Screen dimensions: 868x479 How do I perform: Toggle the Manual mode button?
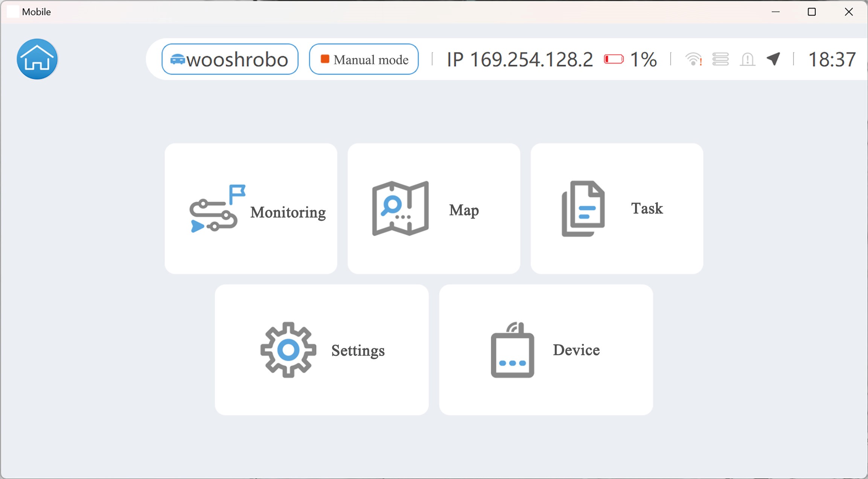[364, 59]
